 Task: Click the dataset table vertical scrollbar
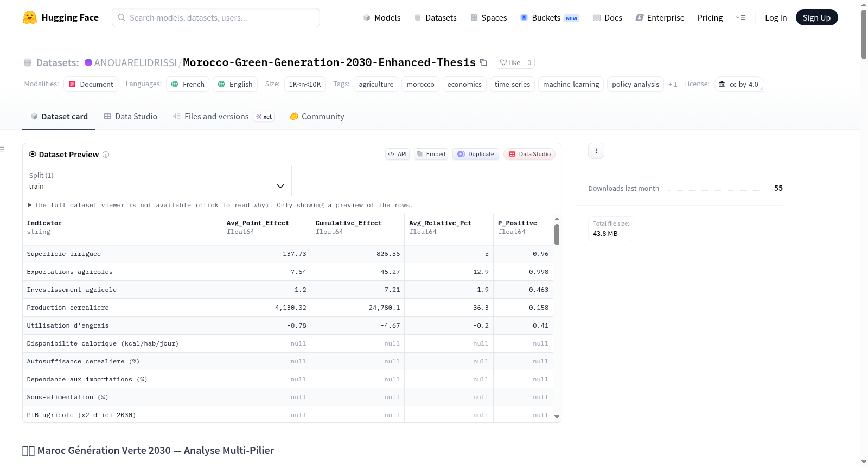pyautogui.click(x=557, y=234)
